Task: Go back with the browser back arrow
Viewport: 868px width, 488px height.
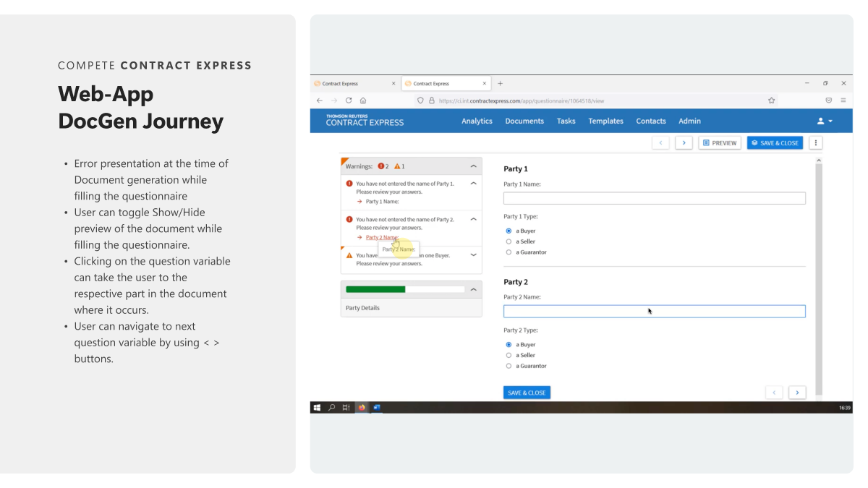Action: click(x=320, y=100)
